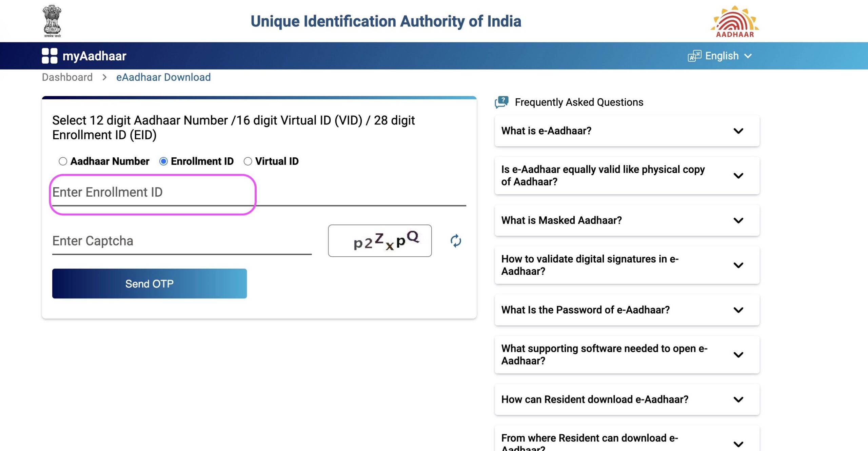Expand the English language dropdown
The image size is (868, 451).
click(720, 56)
